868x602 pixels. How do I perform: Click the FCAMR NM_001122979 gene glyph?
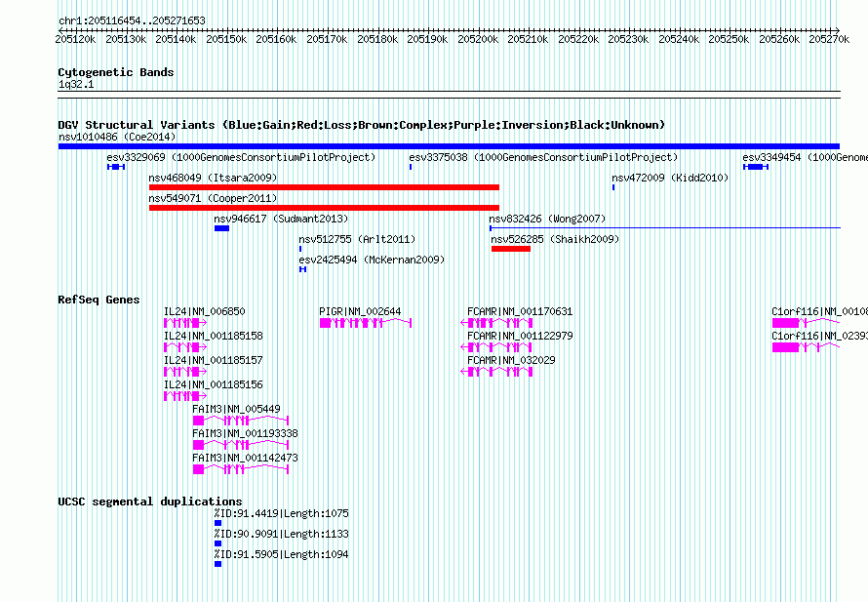pos(496,347)
